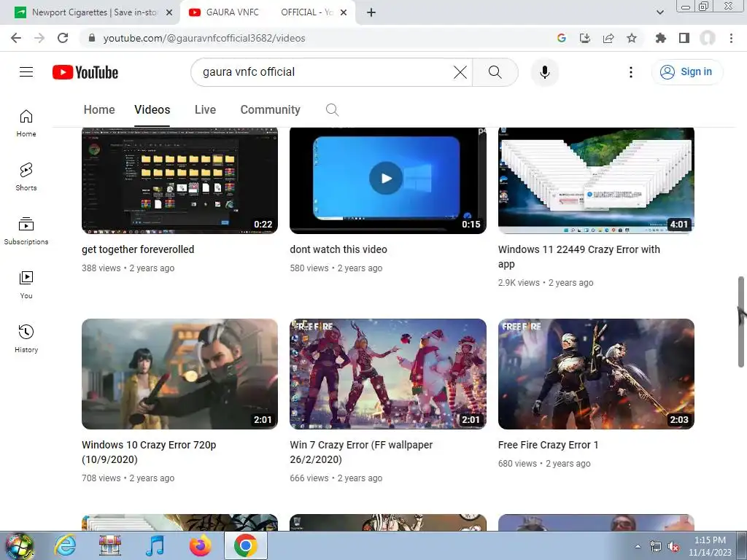
Task: Share this page via the share icon
Action: click(x=608, y=38)
